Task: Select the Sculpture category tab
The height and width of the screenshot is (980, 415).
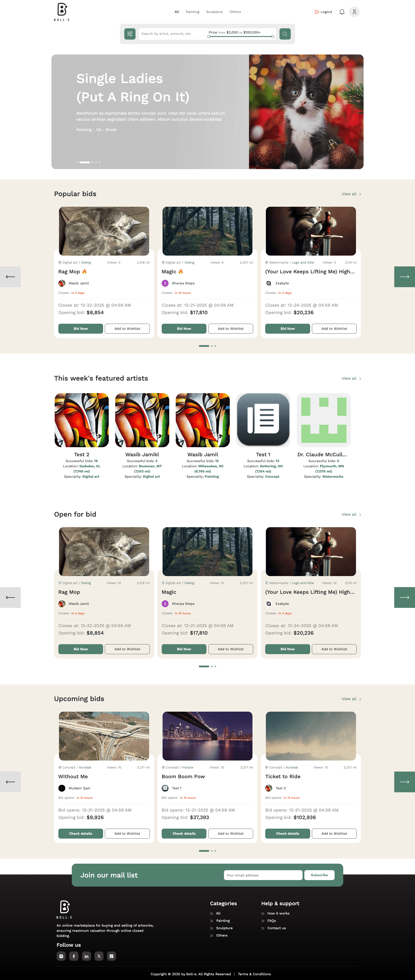Action: [214, 12]
